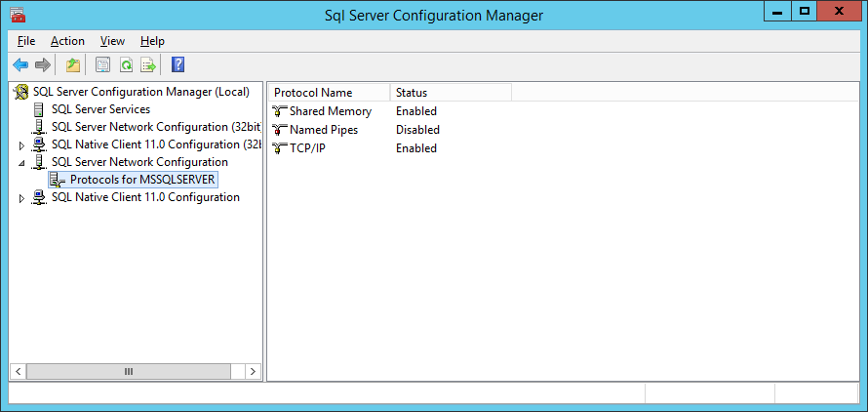Click the tree pane scroll right arrow

coord(253,372)
